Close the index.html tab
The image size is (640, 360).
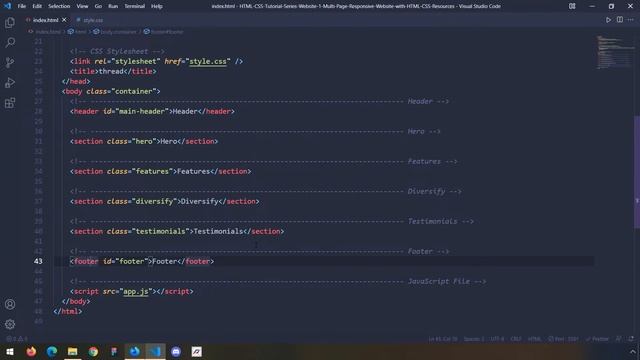point(64,20)
